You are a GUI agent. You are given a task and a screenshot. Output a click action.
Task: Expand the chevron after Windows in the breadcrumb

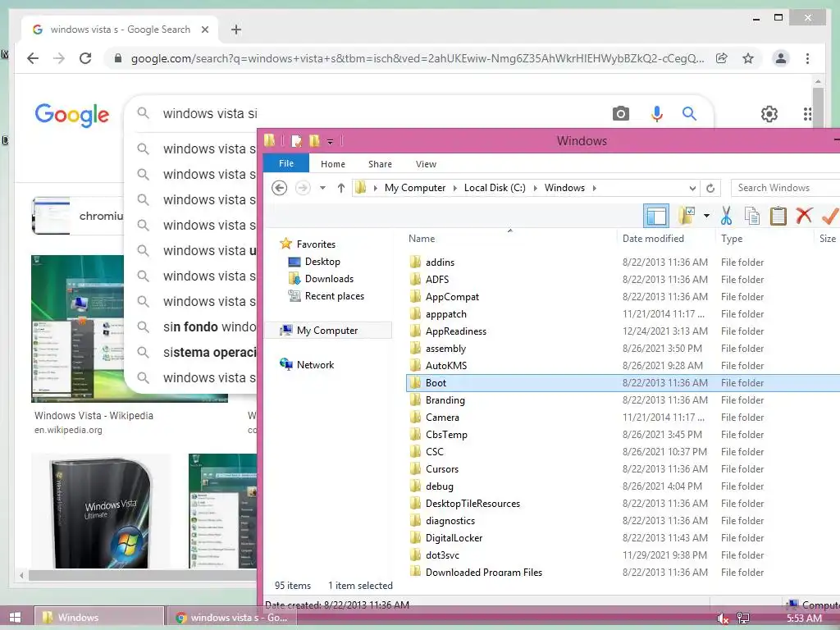594,188
